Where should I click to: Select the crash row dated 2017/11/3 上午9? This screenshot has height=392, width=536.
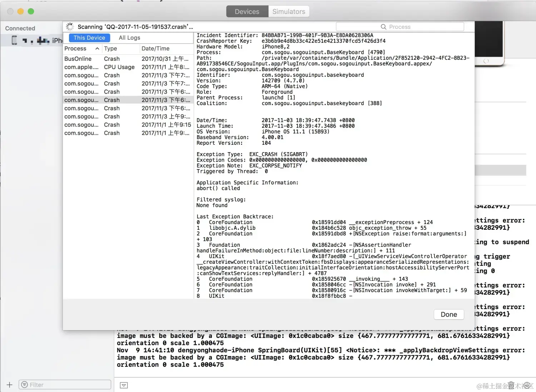pyautogui.click(x=128, y=116)
